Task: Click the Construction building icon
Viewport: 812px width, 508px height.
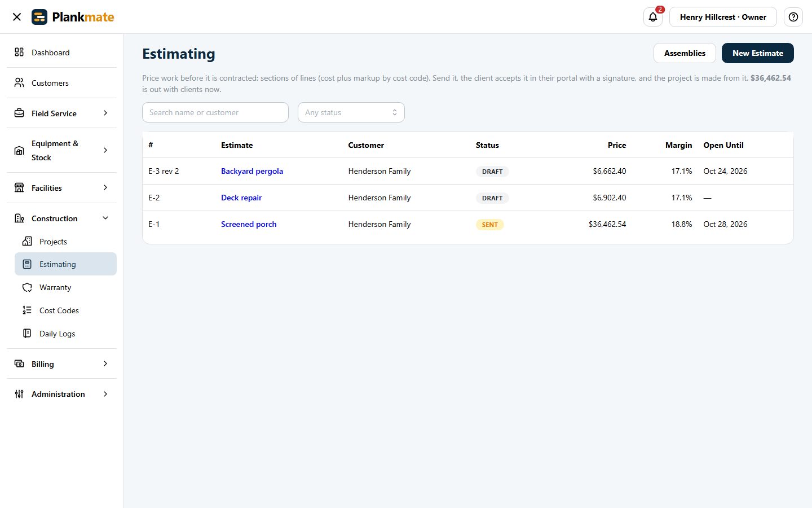Action: click(x=19, y=218)
